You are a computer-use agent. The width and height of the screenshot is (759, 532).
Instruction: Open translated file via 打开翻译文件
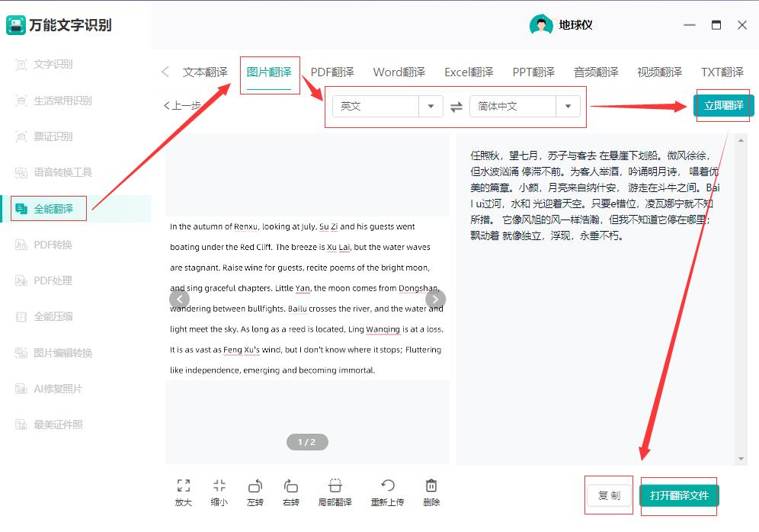click(x=678, y=495)
